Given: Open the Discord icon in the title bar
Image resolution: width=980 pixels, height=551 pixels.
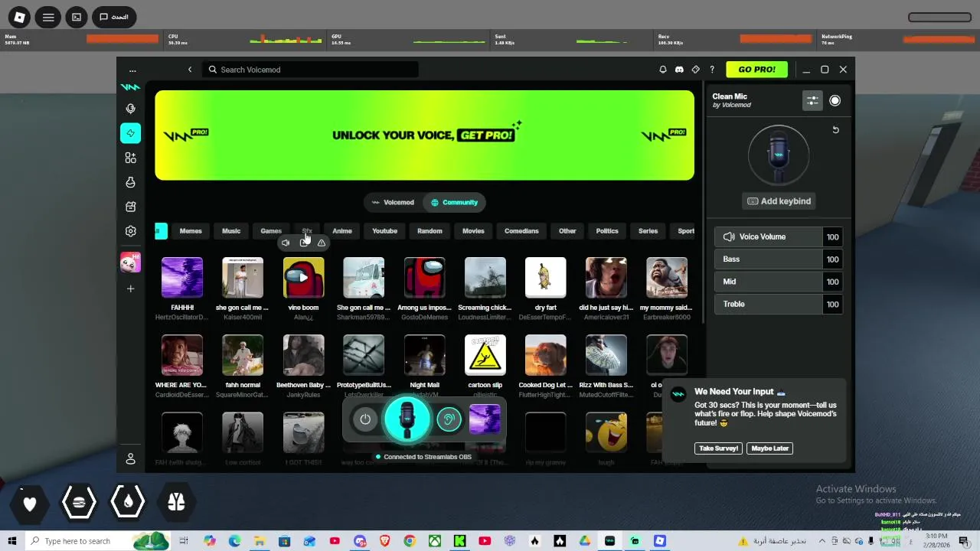Looking at the screenshot, I should tap(679, 70).
